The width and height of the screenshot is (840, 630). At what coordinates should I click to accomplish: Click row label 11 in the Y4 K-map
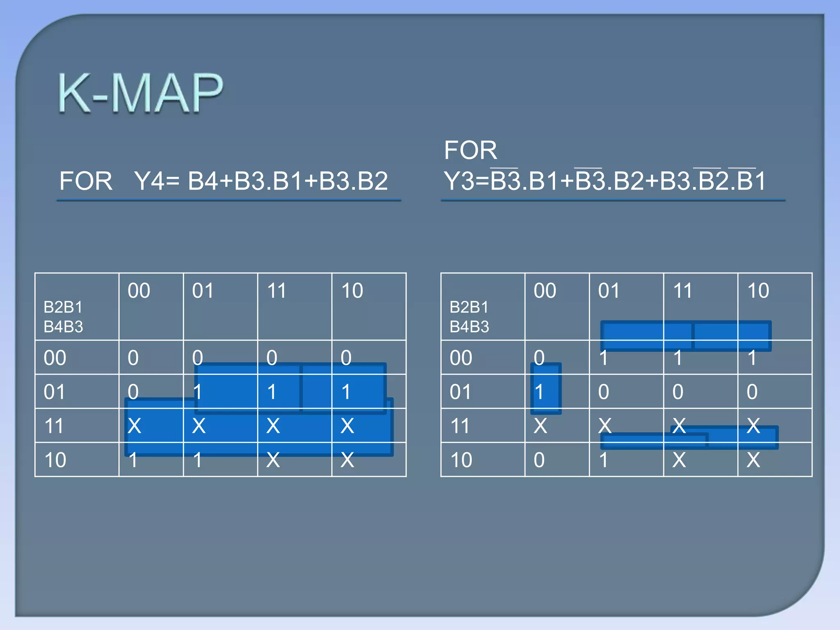coord(77,425)
